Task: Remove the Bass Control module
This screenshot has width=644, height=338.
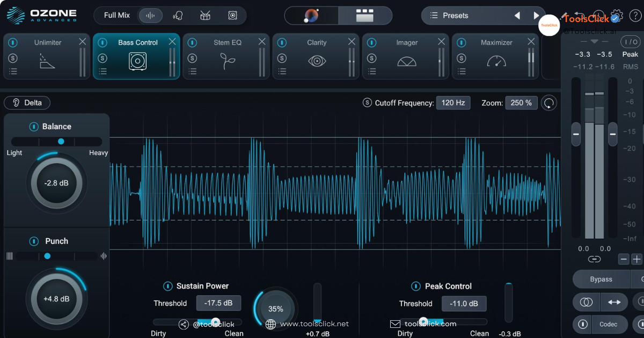Action: point(172,41)
